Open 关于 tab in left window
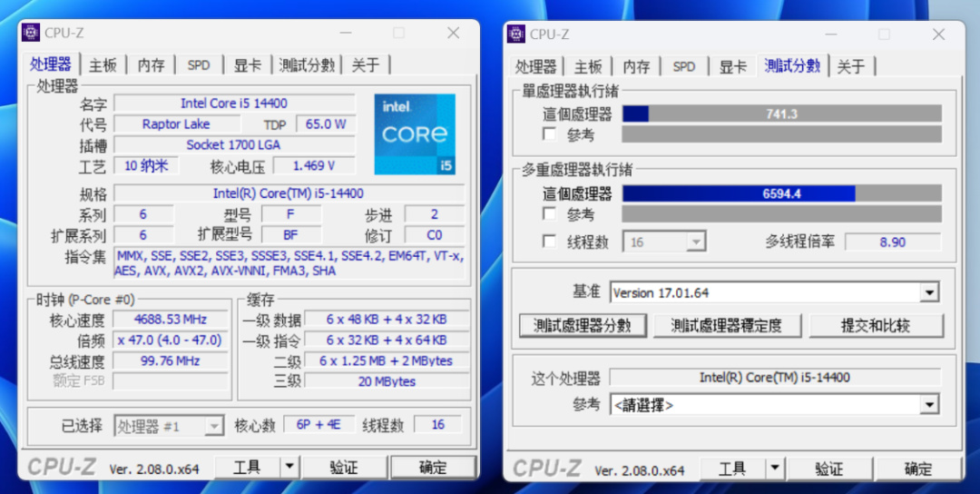The width and height of the screenshot is (980, 494). 366,65
